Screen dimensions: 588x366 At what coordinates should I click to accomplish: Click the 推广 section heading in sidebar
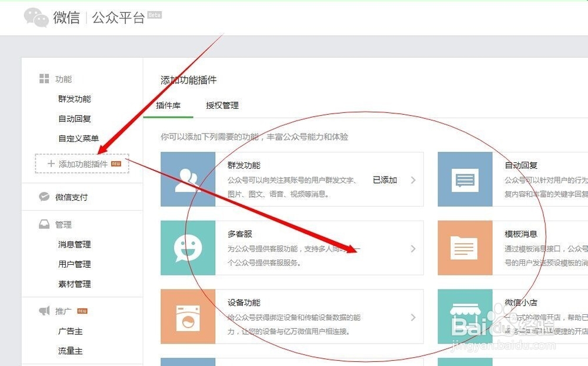point(64,311)
